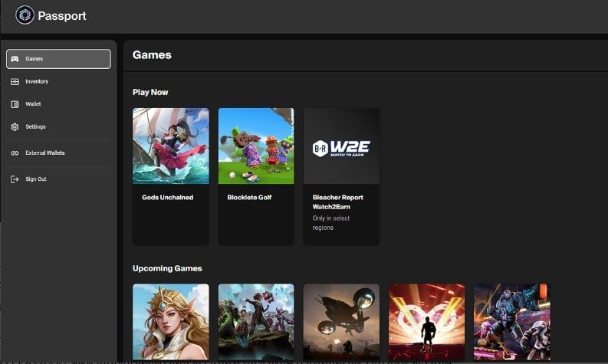Click the Passport title text

[62, 16]
